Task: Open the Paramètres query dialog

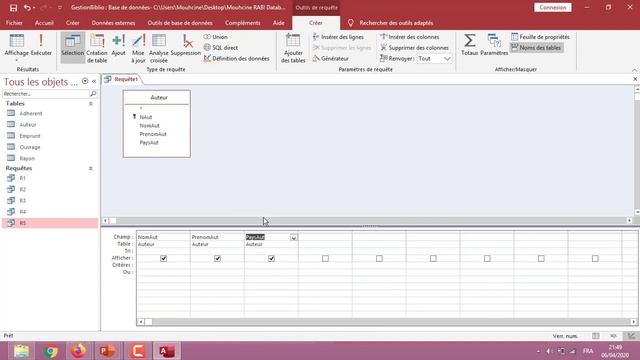Action: [x=494, y=45]
